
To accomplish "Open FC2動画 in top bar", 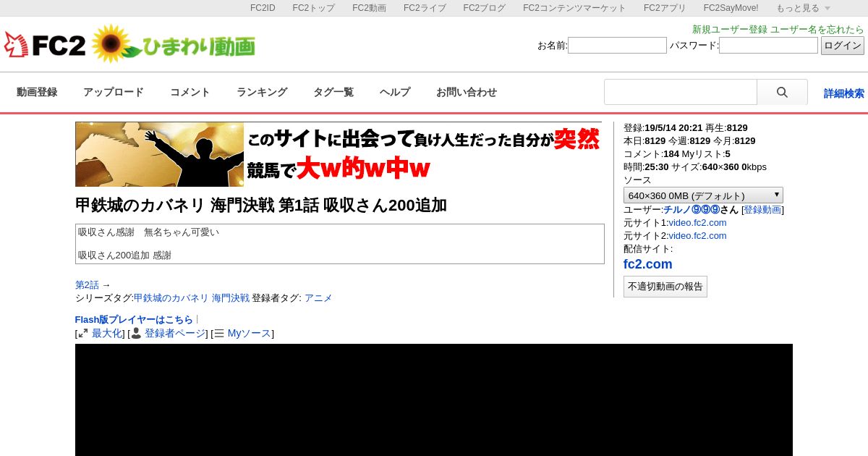I will [369, 8].
